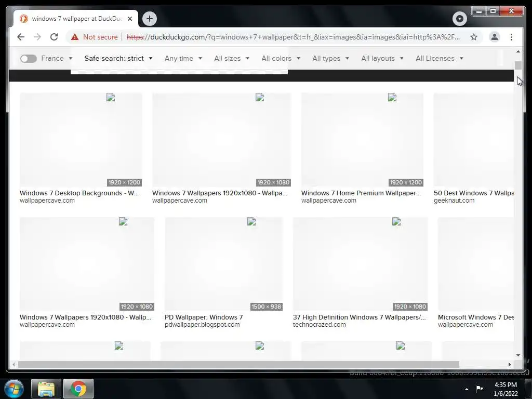The height and width of the screenshot is (399, 532).
Task: Click technocrazed.com source text
Action: [x=320, y=325]
